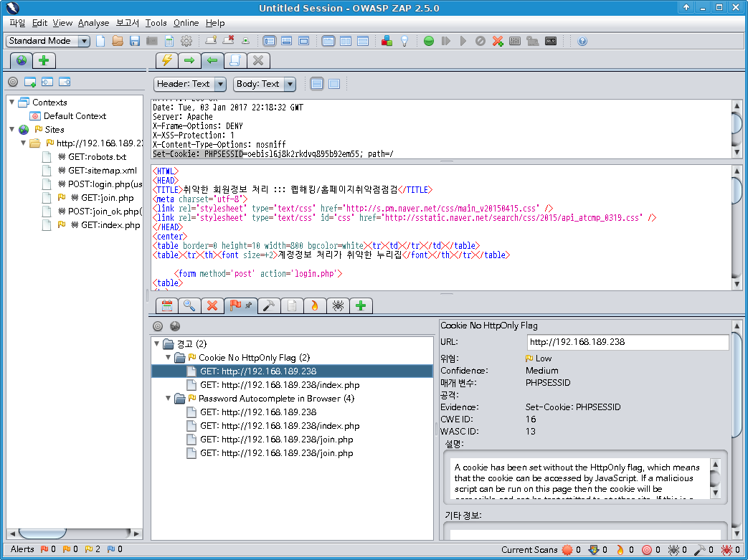The height and width of the screenshot is (560, 748).
Task: Open the Body: Text dropdown
Action: pyautogui.click(x=265, y=84)
